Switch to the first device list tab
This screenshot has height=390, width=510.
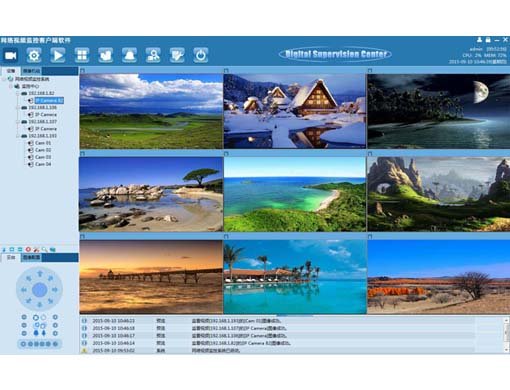coord(11,71)
